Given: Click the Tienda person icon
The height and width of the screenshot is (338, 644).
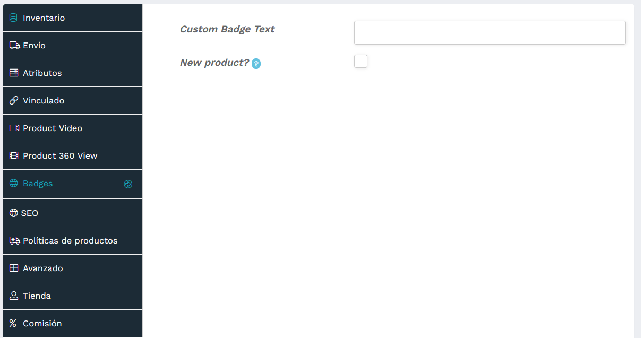Looking at the screenshot, I should pos(13,296).
